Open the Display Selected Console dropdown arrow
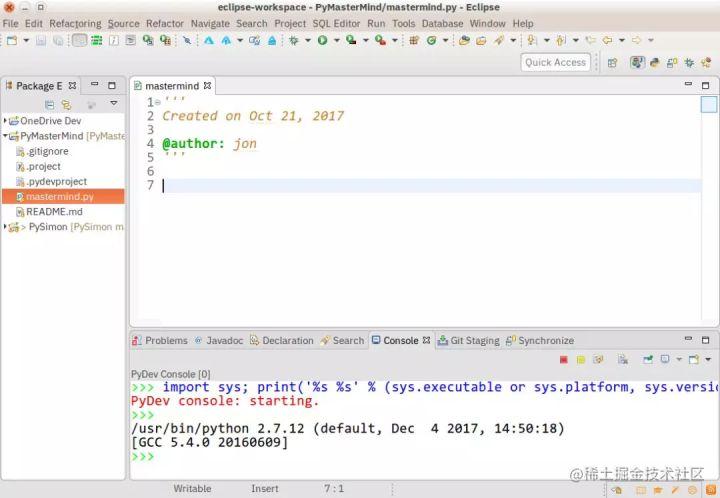Image resolution: width=720 pixels, height=498 pixels. click(x=679, y=359)
